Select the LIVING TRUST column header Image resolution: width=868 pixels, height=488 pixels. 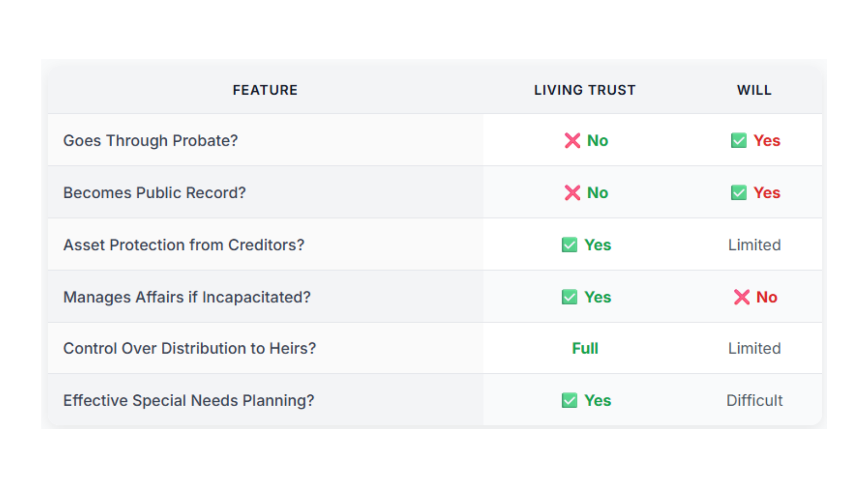[x=585, y=90]
